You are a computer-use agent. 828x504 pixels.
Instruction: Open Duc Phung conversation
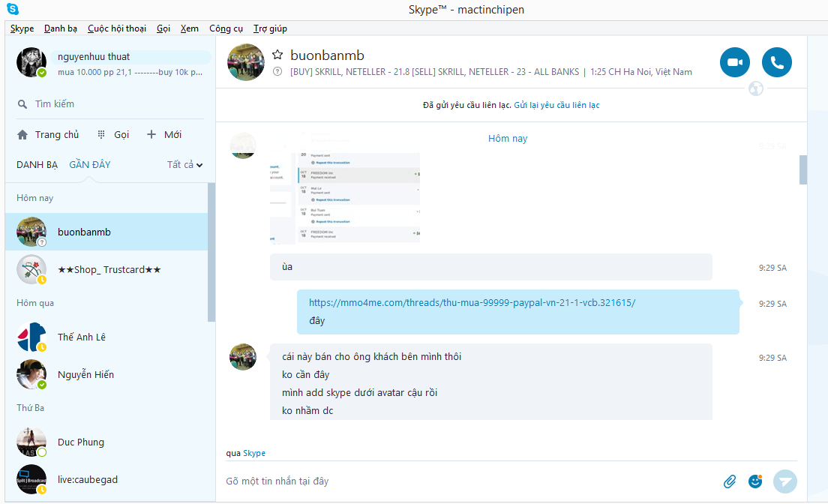(x=106, y=442)
